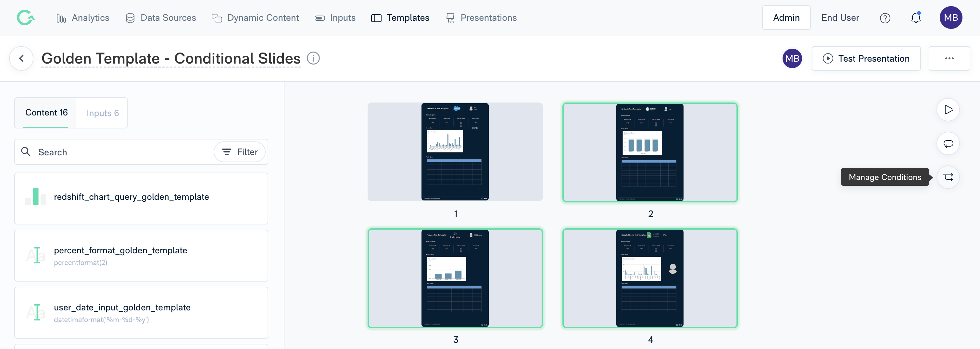Click the chart icon for redshift query
Viewport: 980px width, 349px height.
coord(36,196)
